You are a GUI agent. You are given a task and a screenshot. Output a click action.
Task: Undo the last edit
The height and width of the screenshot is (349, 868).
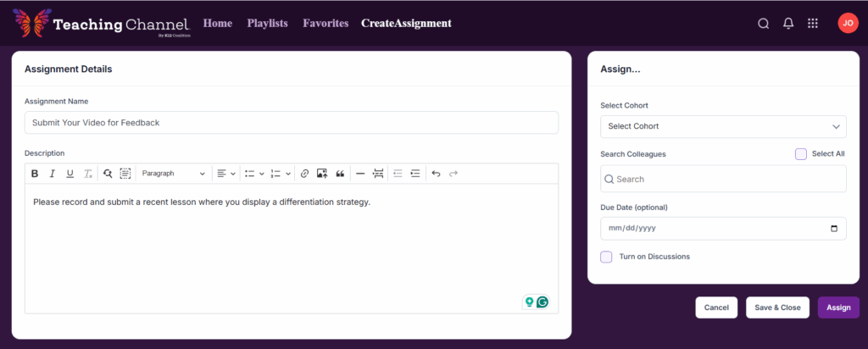click(436, 174)
